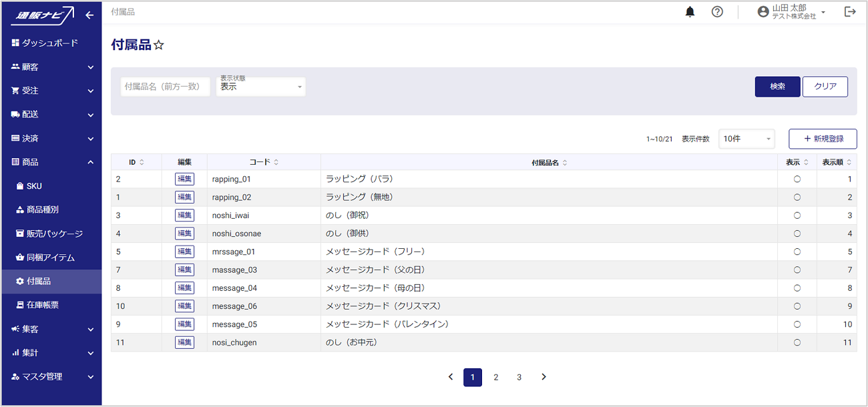868x407 pixels.
Task: Open the help question mark icon
Action: pos(717,12)
